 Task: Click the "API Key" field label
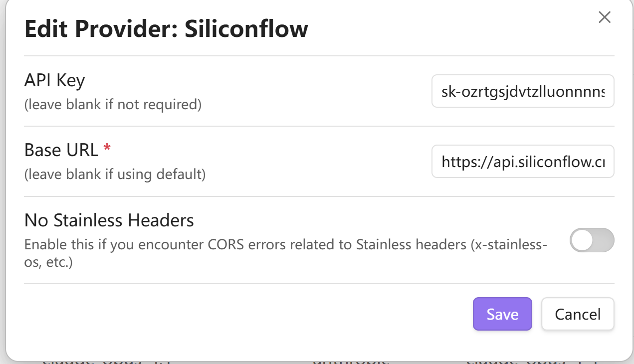pyautogui.click(x=55, y=80)
